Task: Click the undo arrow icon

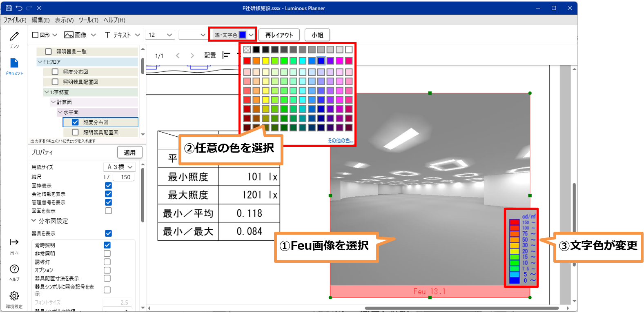Action: point(19,8)
